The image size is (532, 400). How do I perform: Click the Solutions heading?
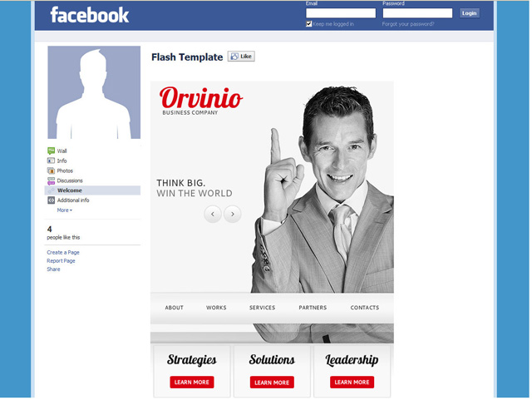coord(272,359)
